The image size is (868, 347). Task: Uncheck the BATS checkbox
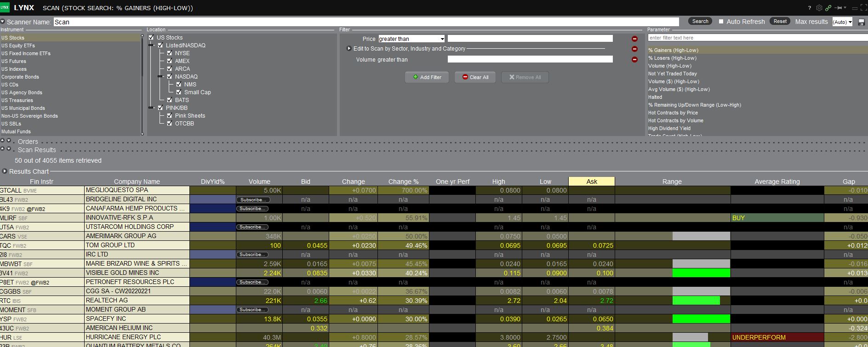click(x=170, y=100)
